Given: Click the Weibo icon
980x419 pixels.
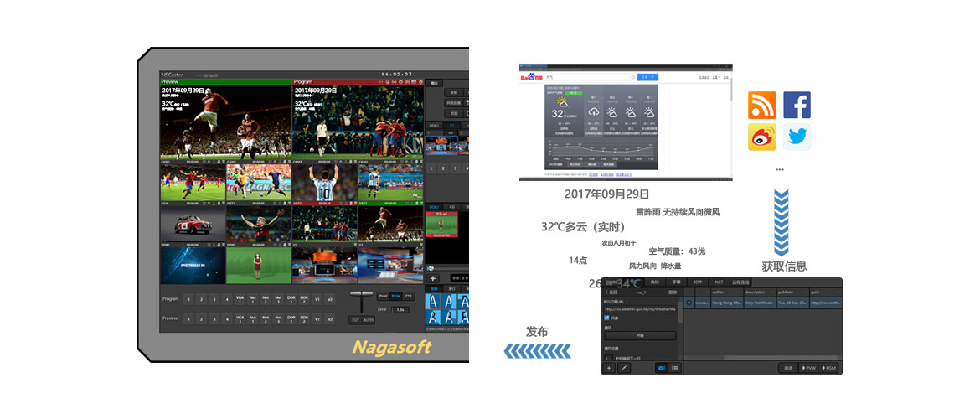Looking at the screenshot, I should (762, 137).
